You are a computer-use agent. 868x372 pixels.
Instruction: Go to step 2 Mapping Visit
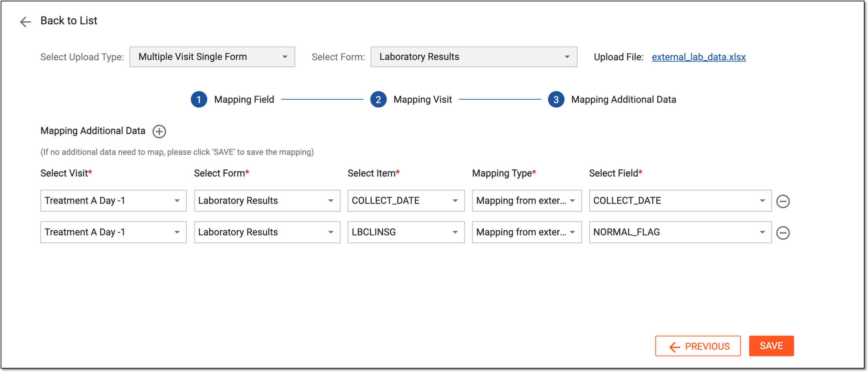tap(411, 100)
